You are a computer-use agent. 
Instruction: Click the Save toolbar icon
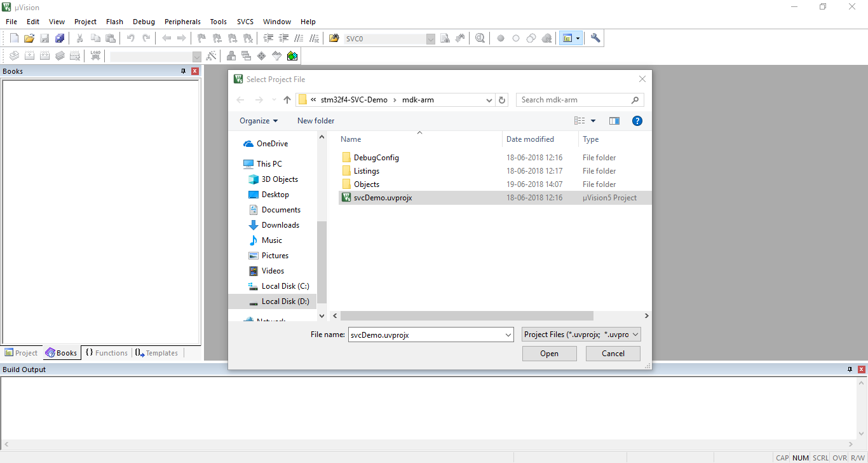pos(44,38)
